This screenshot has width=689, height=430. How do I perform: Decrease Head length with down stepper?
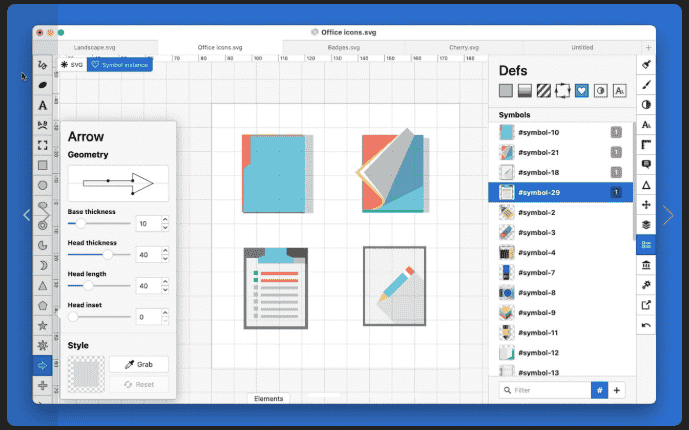click(165, 290)
